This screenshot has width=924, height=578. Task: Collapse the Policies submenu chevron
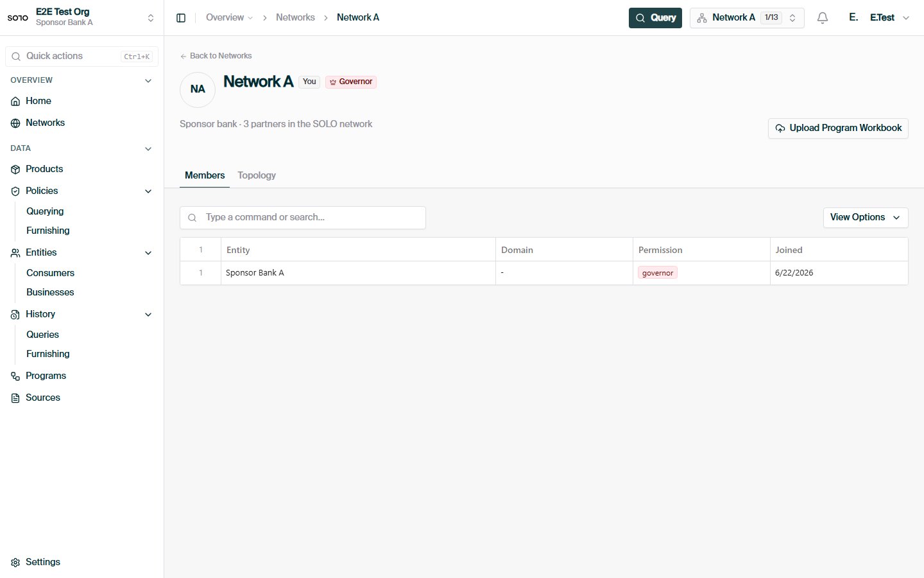coord(148,191)
